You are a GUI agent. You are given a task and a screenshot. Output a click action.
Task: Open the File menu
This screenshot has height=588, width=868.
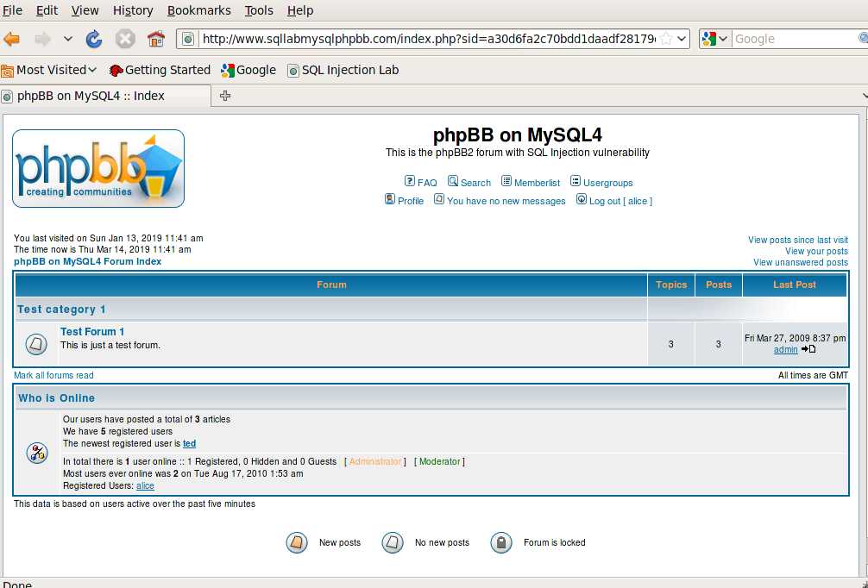pyautogui.click(x=12, y=10)
